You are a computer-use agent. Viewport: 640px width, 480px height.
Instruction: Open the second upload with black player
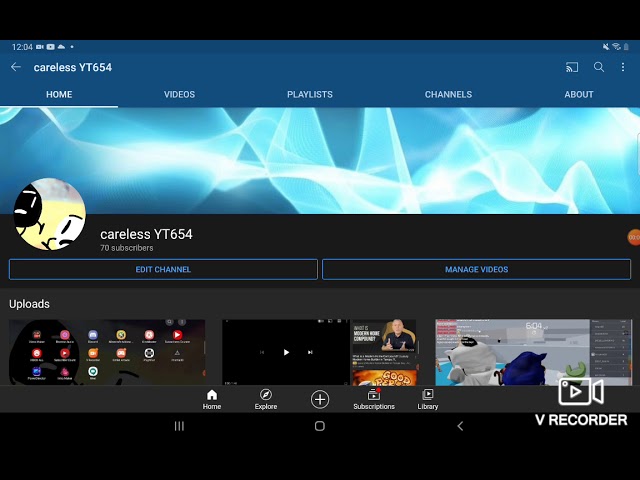(x=320, y=352)
